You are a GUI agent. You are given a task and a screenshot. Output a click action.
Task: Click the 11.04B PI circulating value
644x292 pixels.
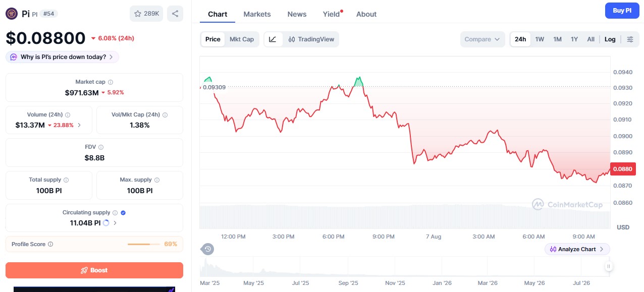(85, 222)
